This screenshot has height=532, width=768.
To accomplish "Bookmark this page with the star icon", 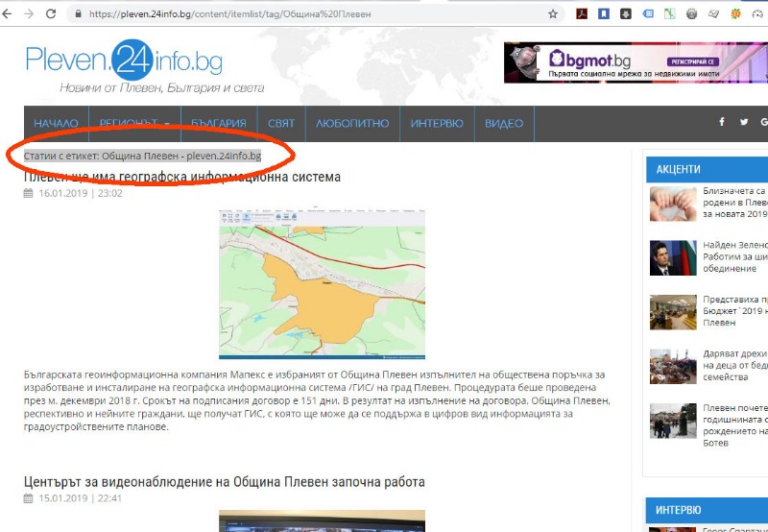I will point(553,13).
